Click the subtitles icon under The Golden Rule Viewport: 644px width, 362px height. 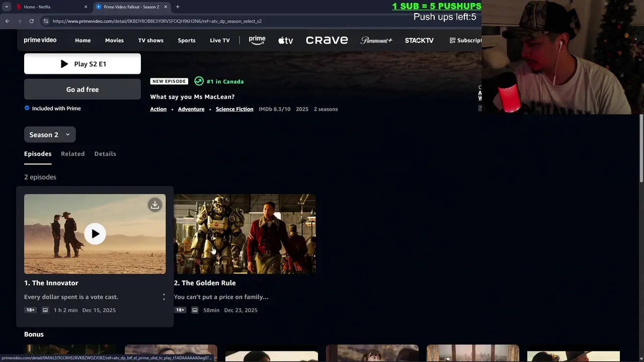coord(195,310)
